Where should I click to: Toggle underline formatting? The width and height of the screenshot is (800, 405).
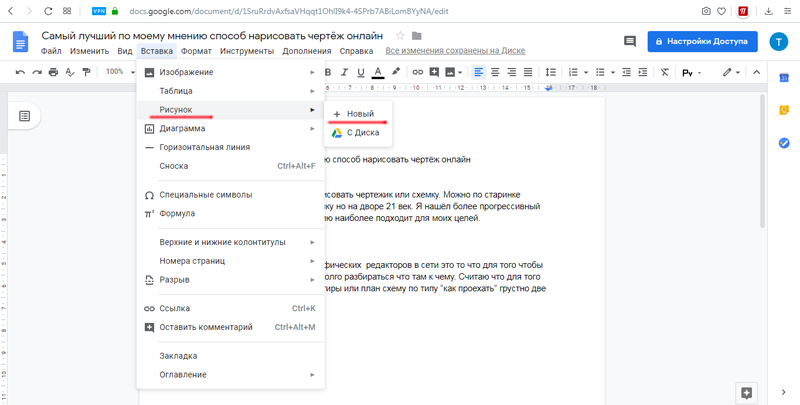(361, 72)
